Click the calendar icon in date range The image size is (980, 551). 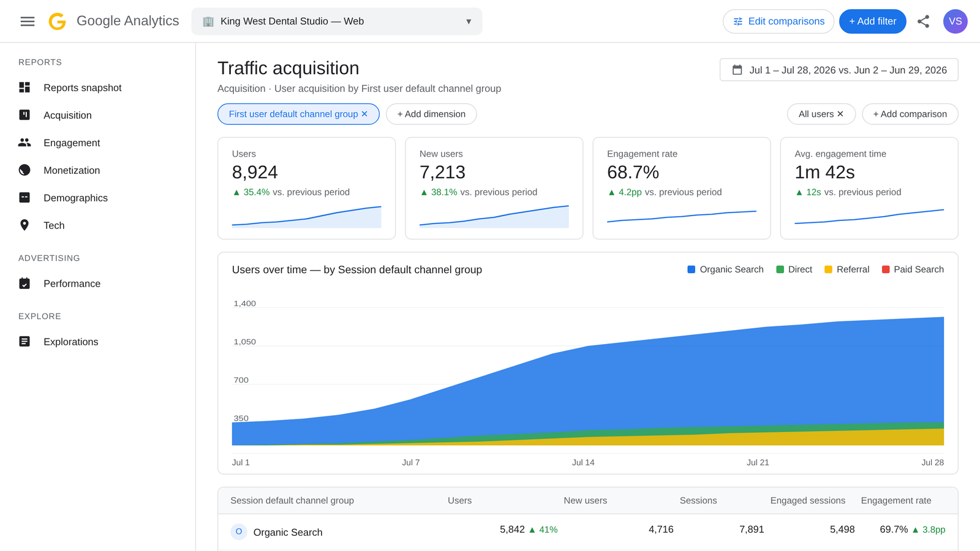[737, 70]
